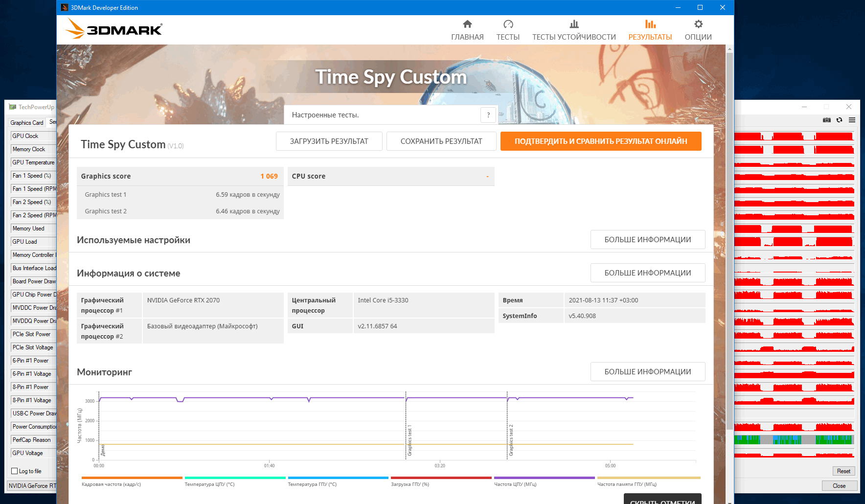Click the question mark help button
This screenshot has height=504, width=865.
click(488, 115)
